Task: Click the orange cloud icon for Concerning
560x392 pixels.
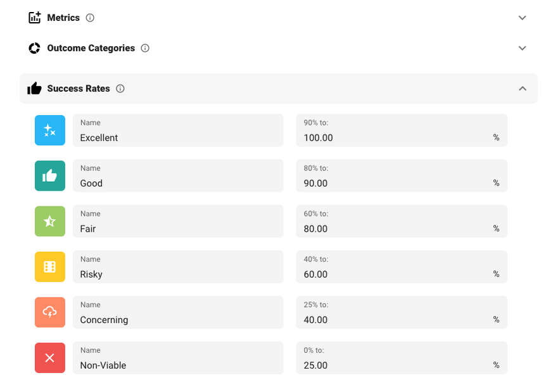Action: (x=49, y=313)
